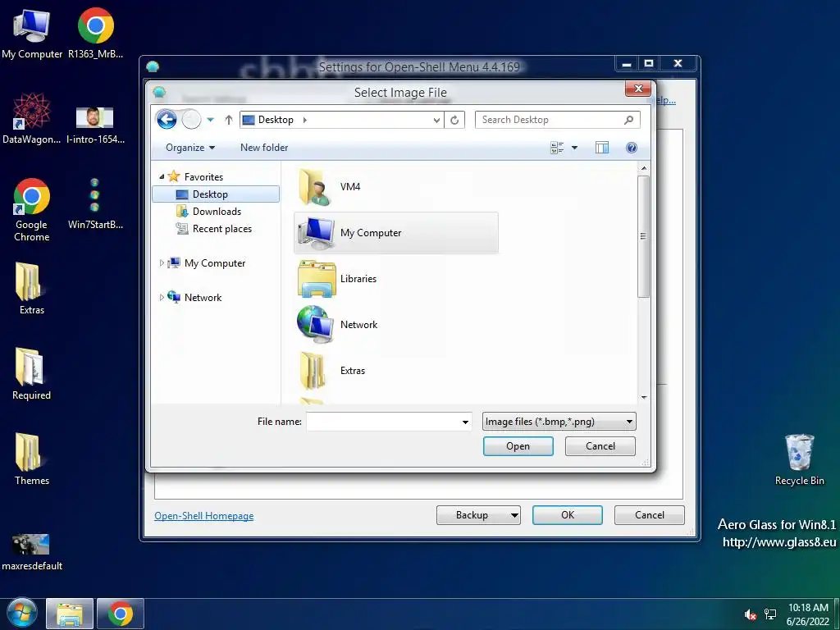Click the File name text box
The height and width of the screenshot is (630, 840).
pyautogui.click(x=382, y=422)
